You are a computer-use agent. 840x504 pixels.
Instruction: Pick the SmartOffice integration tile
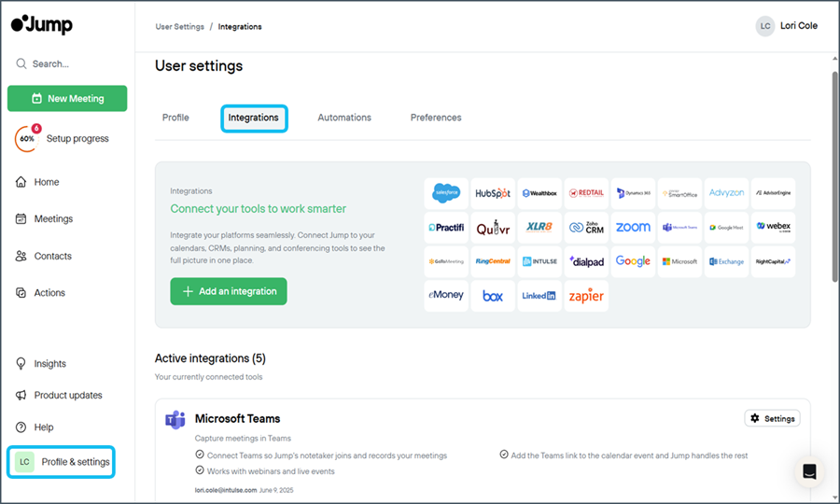(679, 193)
